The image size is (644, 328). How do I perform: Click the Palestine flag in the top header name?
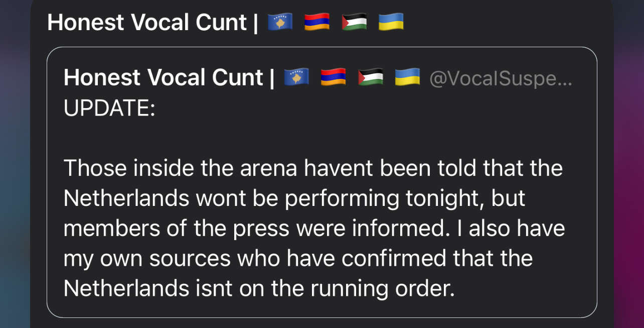coord(354,22)
